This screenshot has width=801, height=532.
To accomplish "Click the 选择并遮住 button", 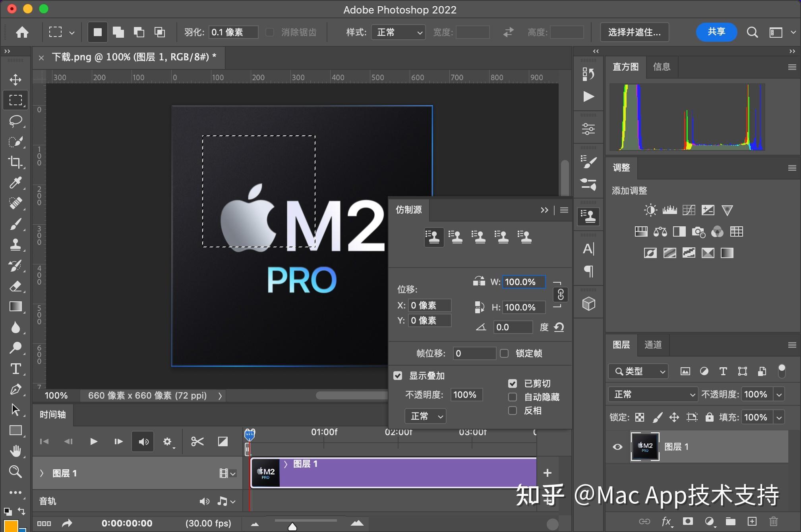I will [635, 32].
